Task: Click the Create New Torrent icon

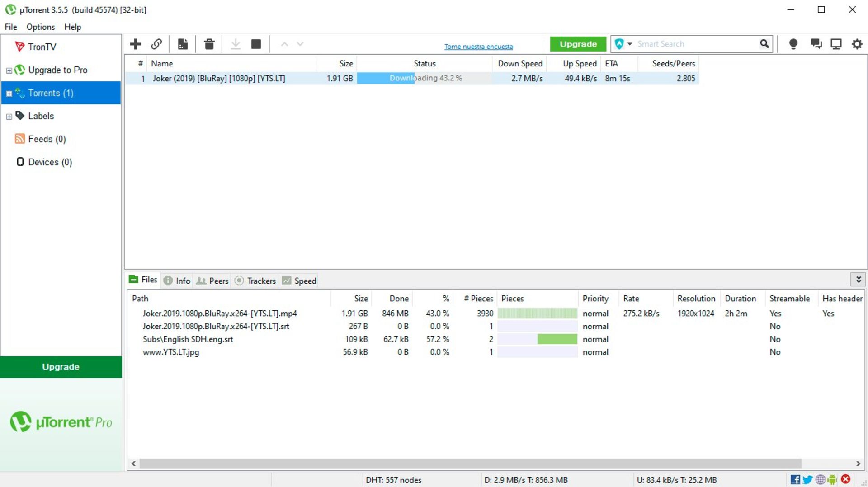Action: click(x=183, y=44)
